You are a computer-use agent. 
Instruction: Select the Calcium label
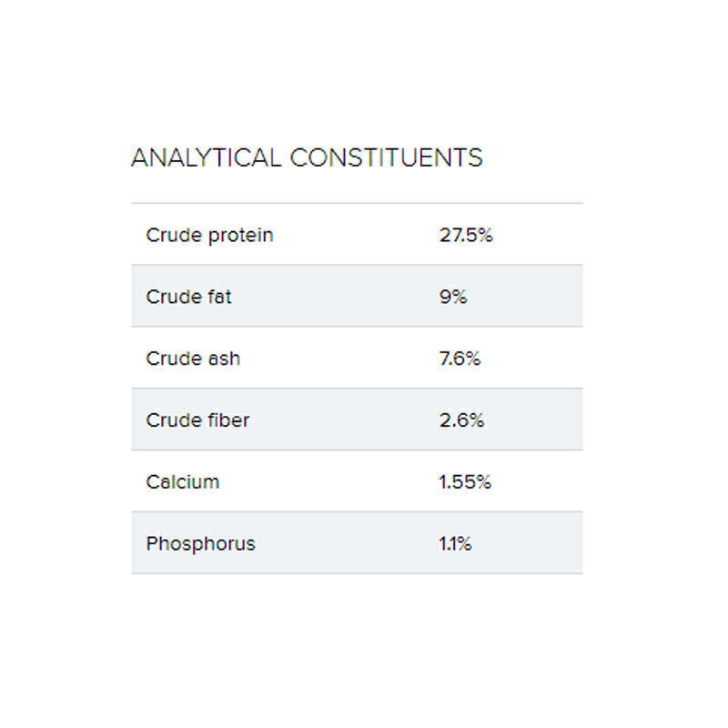182,482
